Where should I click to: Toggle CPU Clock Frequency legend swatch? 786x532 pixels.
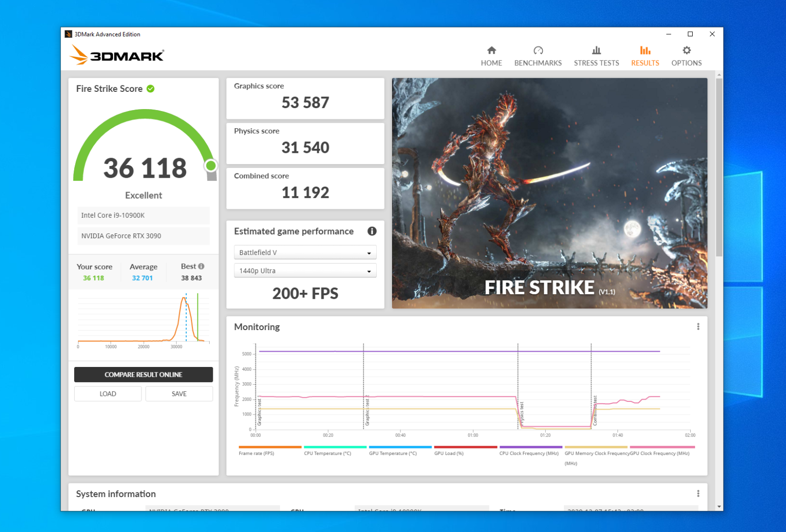pos(531,447)
